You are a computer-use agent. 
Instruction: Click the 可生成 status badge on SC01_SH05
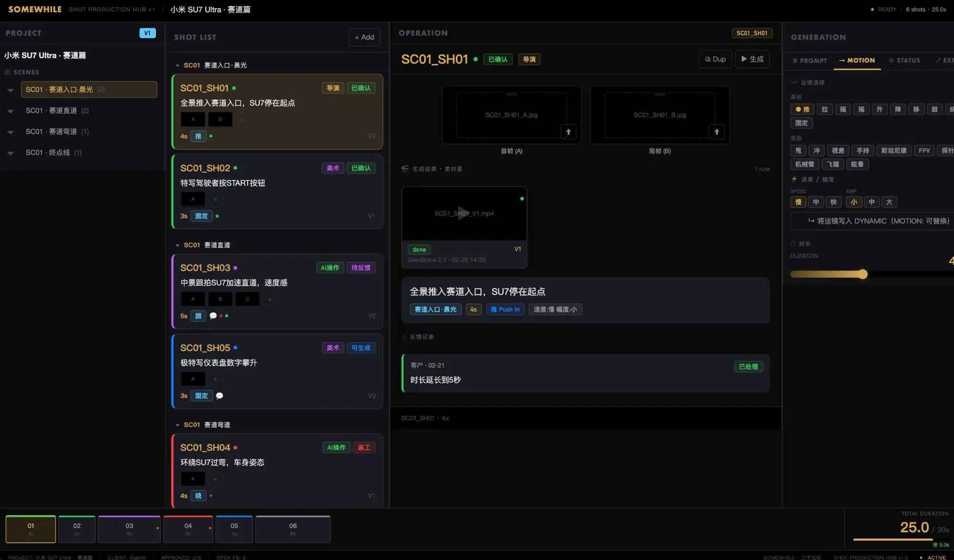click(x=361, y=348)
